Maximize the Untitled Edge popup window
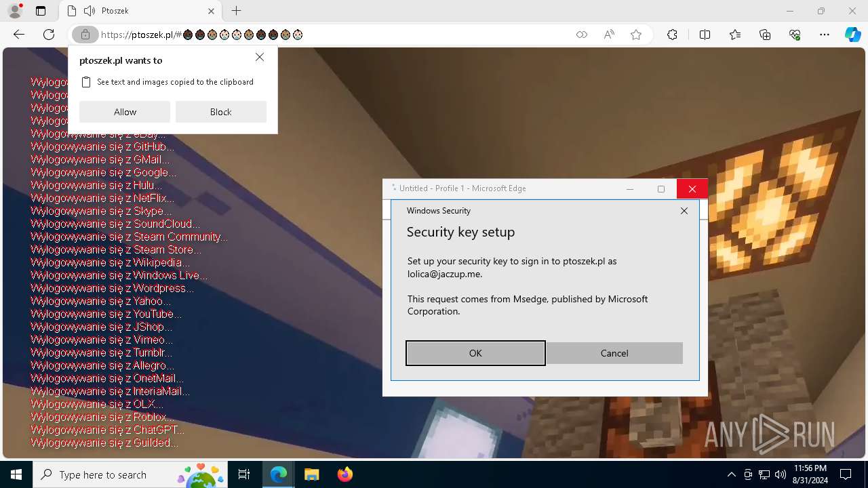This screenshot has width=868, height=488. tap(661, 189)
